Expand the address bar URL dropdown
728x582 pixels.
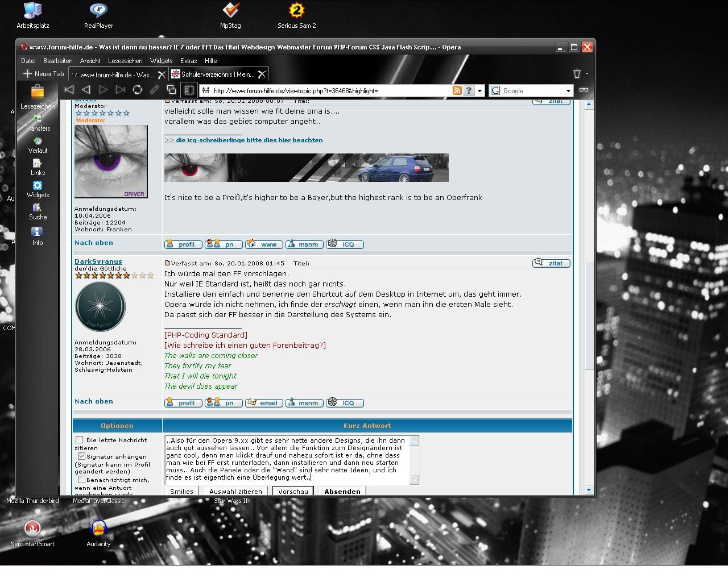479,91
